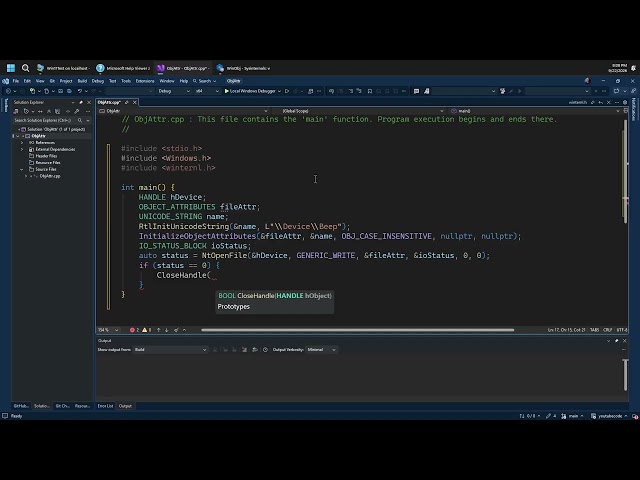The height and width of the screenshot is (480, 640).
Task: Click the Search box in title bar
Action: (204, 81)
